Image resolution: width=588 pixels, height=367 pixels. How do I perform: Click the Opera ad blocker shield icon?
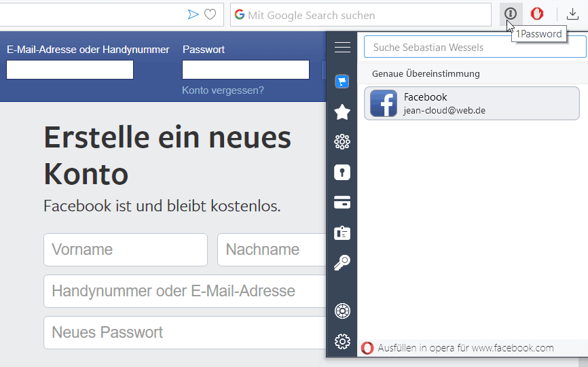pos(537,14)
